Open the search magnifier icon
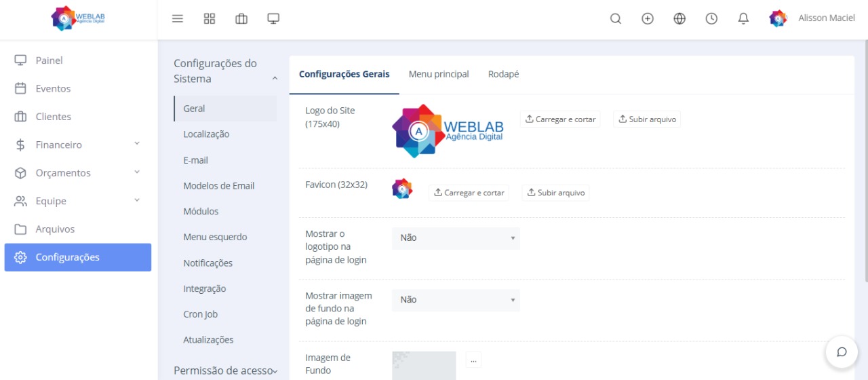This screenshot has height=380, width=868. (616, 19)
